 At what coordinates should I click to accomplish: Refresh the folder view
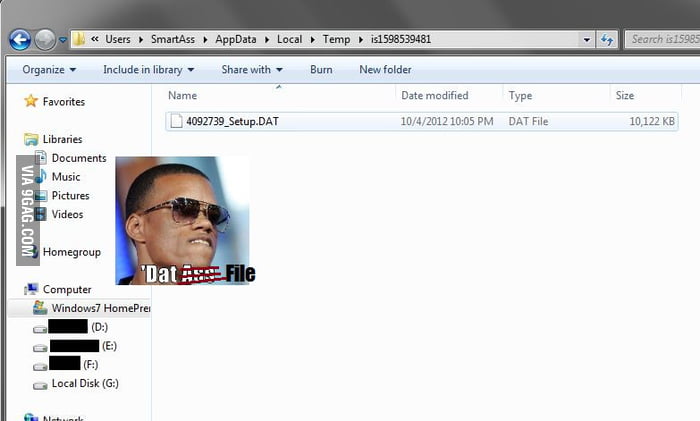pyautogui.click(x=607, y=40)
